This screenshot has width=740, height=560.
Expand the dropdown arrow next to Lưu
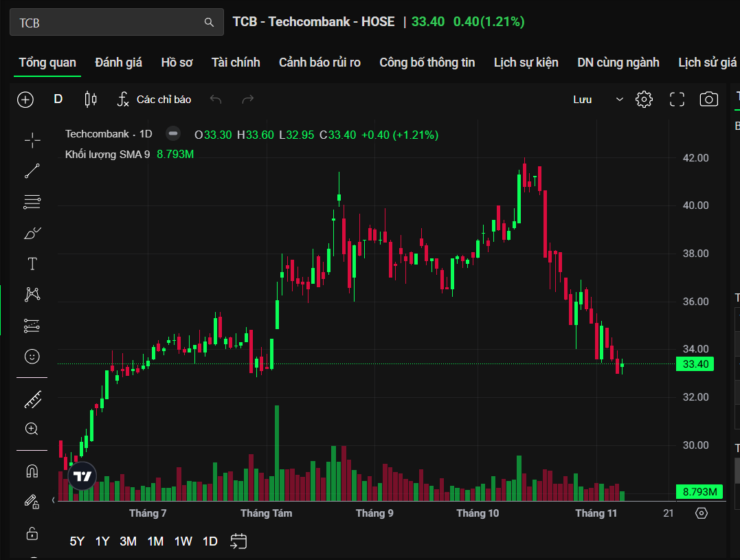619,100
